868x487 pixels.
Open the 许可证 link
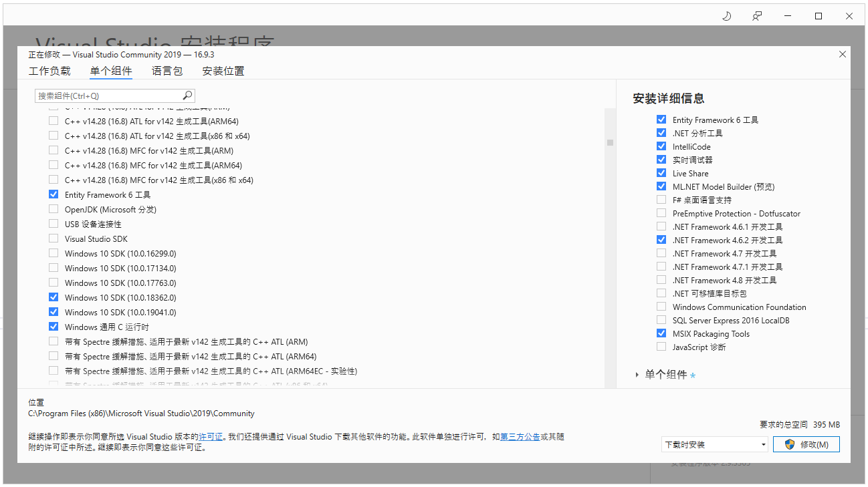[211, 436]
